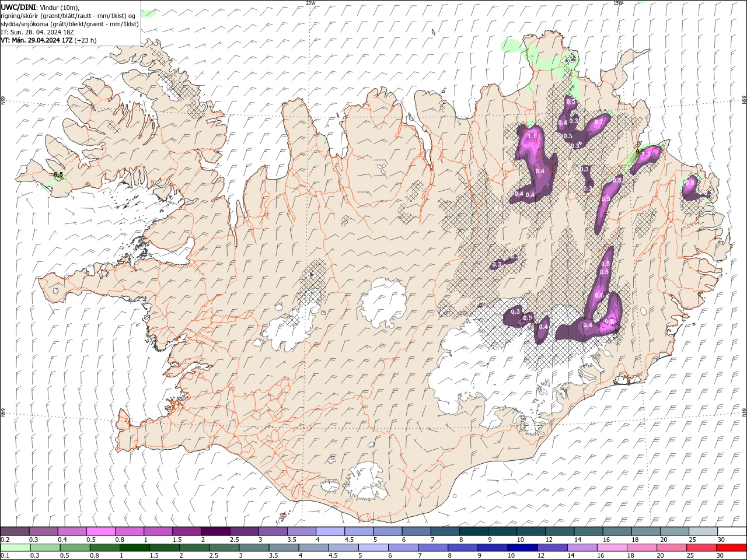Click the 'IT: Sun. 28. 04. 2024 18Z' line
747x560 pixels.
[x=37, y=32]
